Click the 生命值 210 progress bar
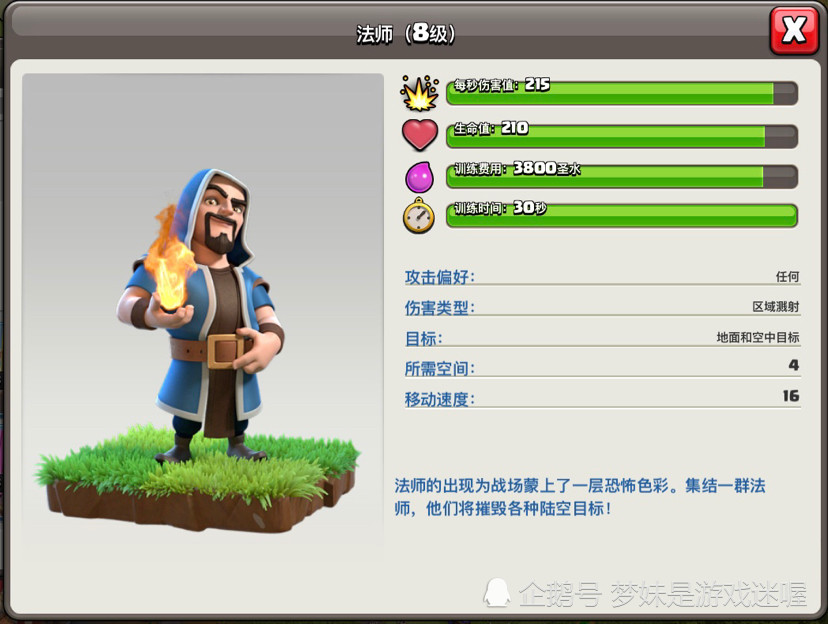Screen dimensions: 828x624 (x=622, y=135)
